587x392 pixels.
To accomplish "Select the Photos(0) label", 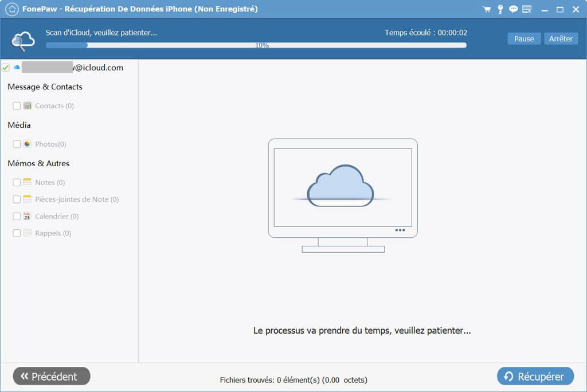I will pyautogui.click(x=50, y=144).
